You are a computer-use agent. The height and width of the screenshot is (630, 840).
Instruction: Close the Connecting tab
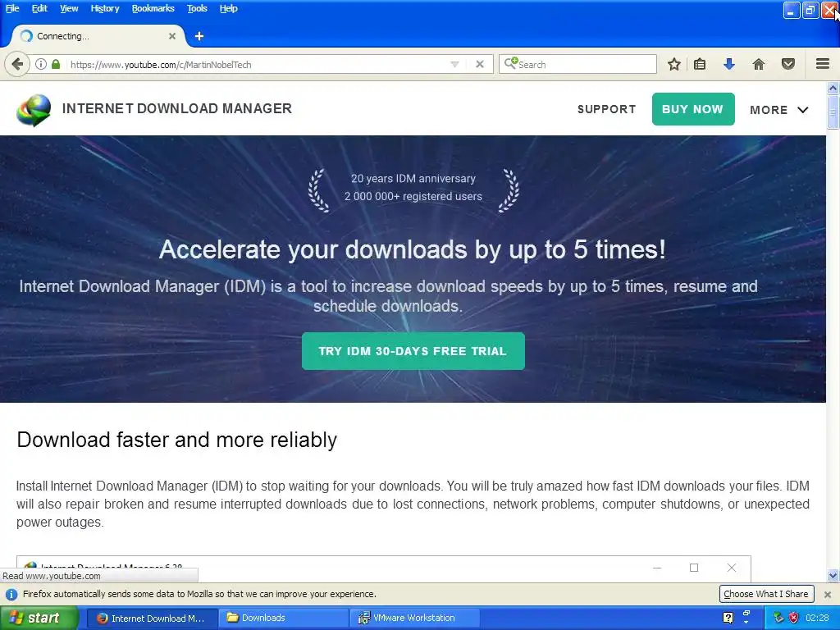[172, 36]
